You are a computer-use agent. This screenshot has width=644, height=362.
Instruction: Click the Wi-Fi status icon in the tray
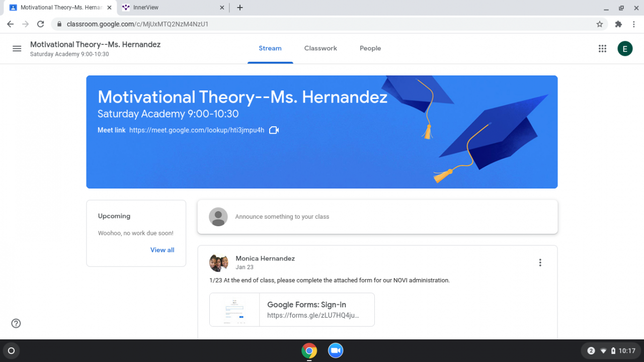click(603, 351)
